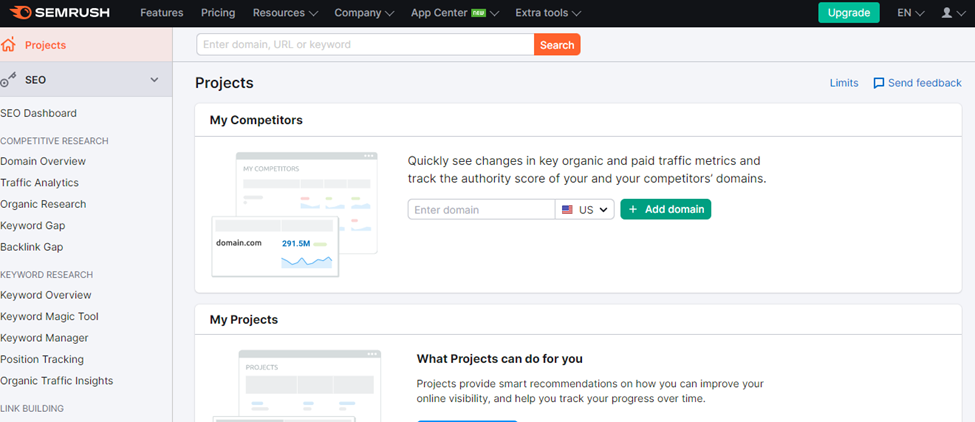Click the What Projects can do for you heading
The image size is (975, 422).
pos(499,359)
